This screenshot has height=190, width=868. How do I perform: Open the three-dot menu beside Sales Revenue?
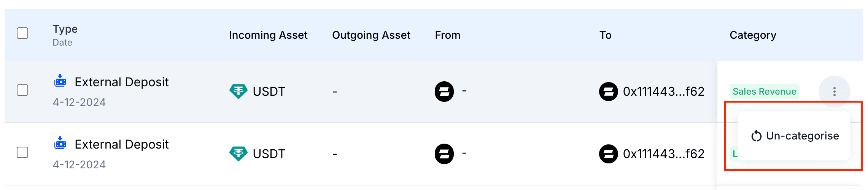(x=834, y=91)
